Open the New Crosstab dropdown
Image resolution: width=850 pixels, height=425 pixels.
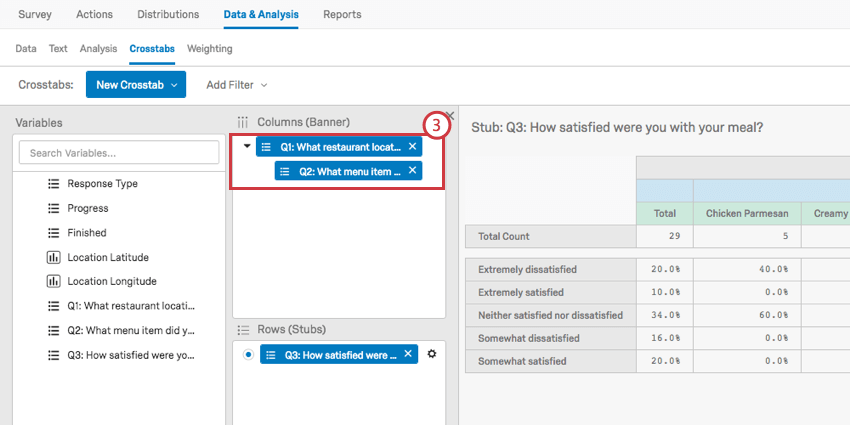point(135,85)
